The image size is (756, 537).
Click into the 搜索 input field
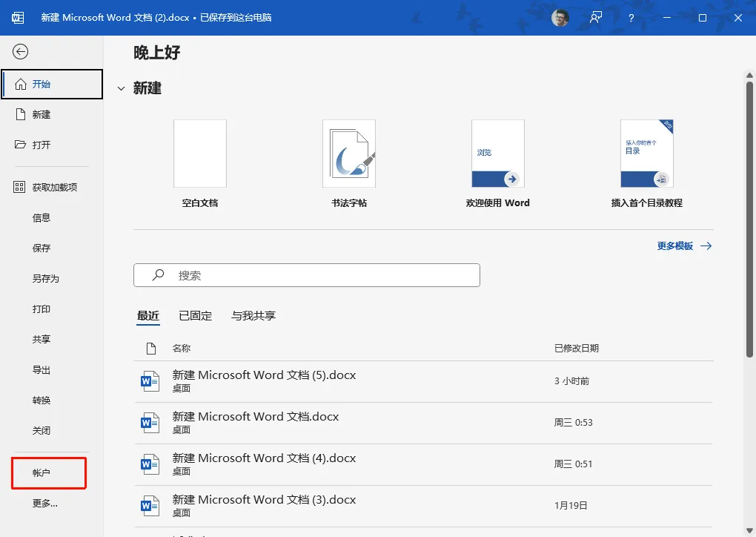click(307, 275)
